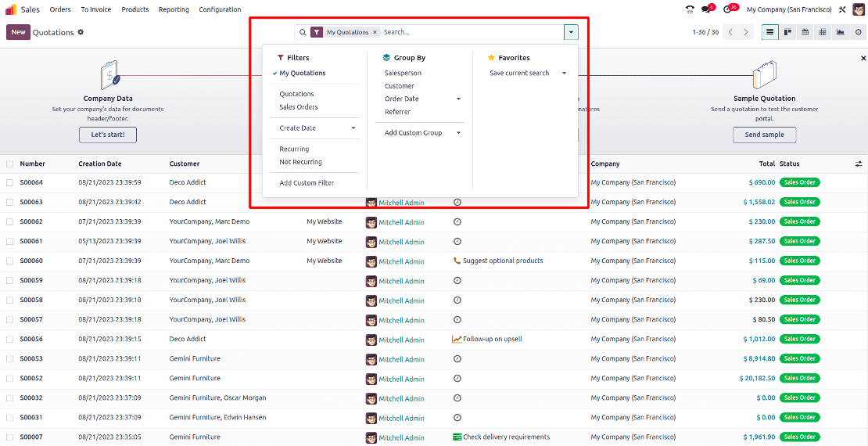Image resolution: width=868 pixels, height=446 pixels.
Task: Open the activity view
Action: click(x=858, y=32)
